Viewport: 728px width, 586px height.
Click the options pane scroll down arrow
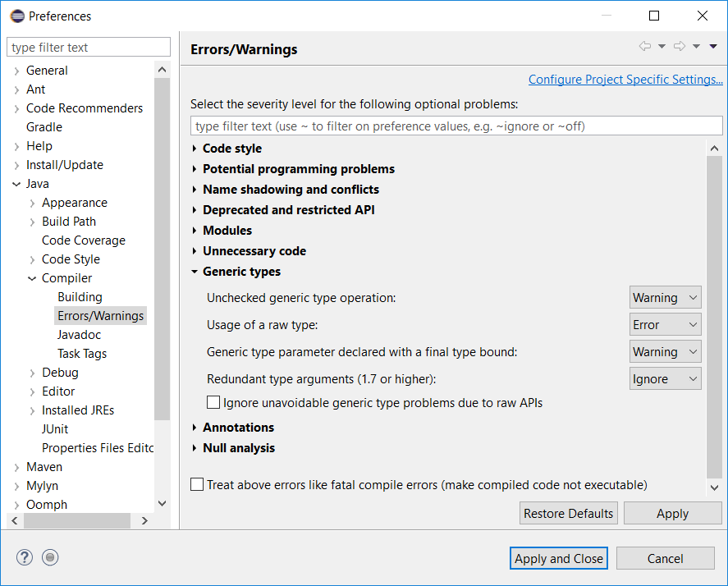point(715,488)
